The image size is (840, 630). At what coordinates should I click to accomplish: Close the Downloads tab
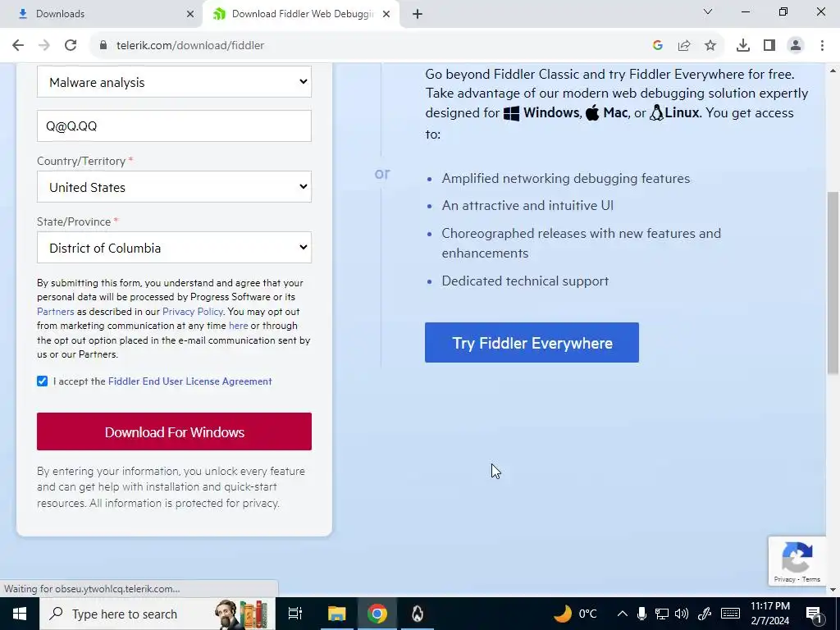pos(190,14)
